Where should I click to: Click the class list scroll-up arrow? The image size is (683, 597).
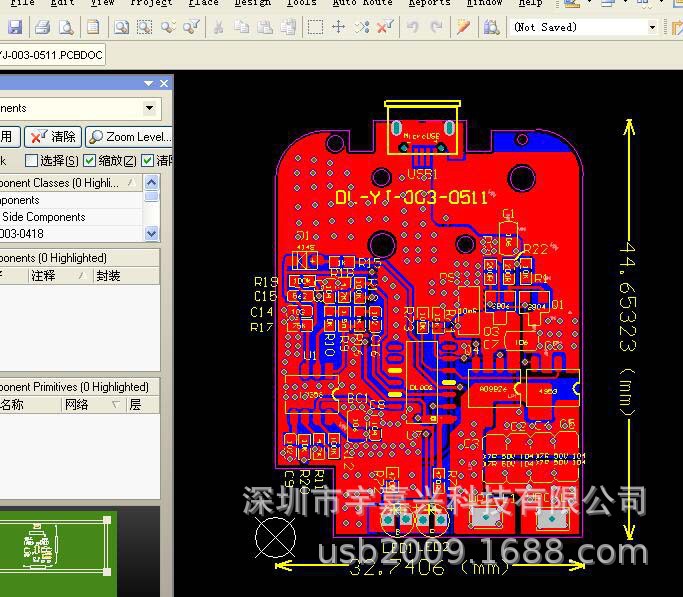pos(151,182)
